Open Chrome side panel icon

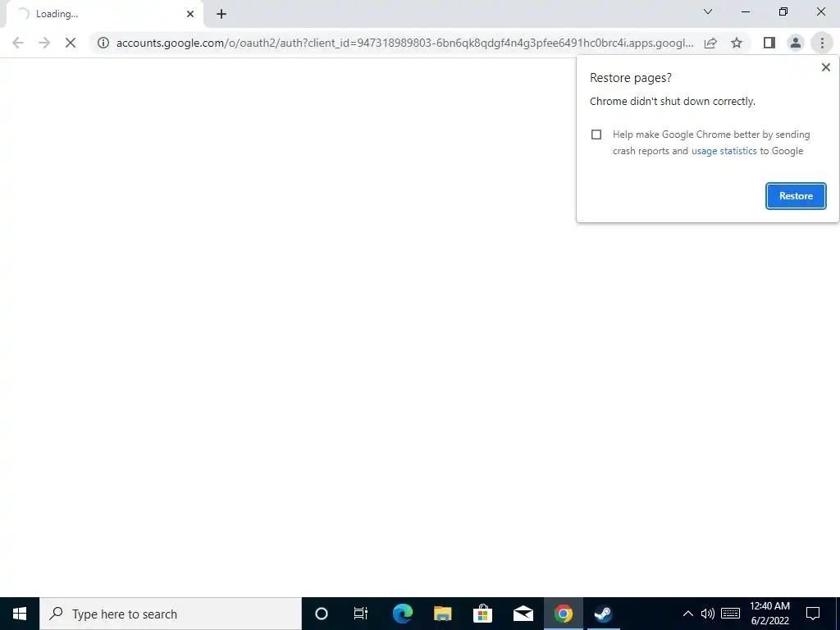tap(769, 43)
